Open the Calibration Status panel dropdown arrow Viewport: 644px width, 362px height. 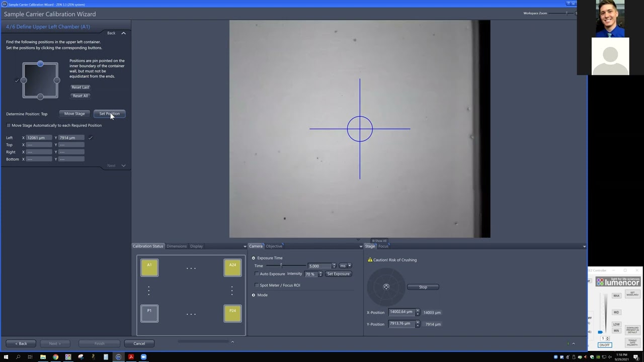pyautogui.click(x=245, y=246)
